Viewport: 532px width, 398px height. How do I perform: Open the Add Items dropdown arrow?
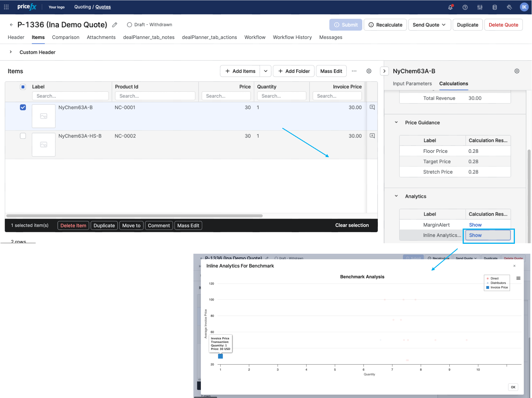(265, 71)
